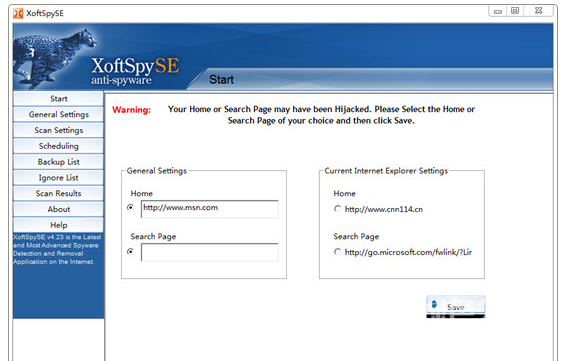Click the red Warning: label
The width and height of the screenshot is (565, 361).
132,110
